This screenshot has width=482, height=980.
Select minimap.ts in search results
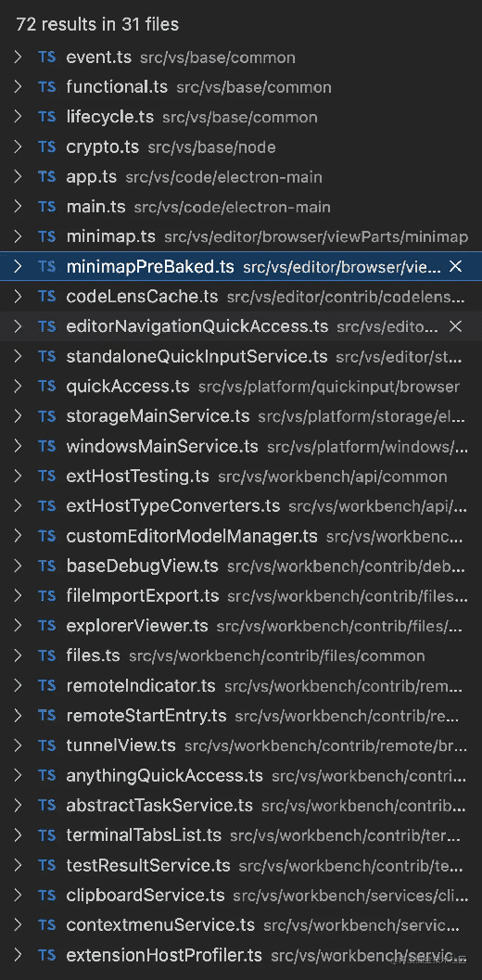pyautogui.click(x=241, y=236)
